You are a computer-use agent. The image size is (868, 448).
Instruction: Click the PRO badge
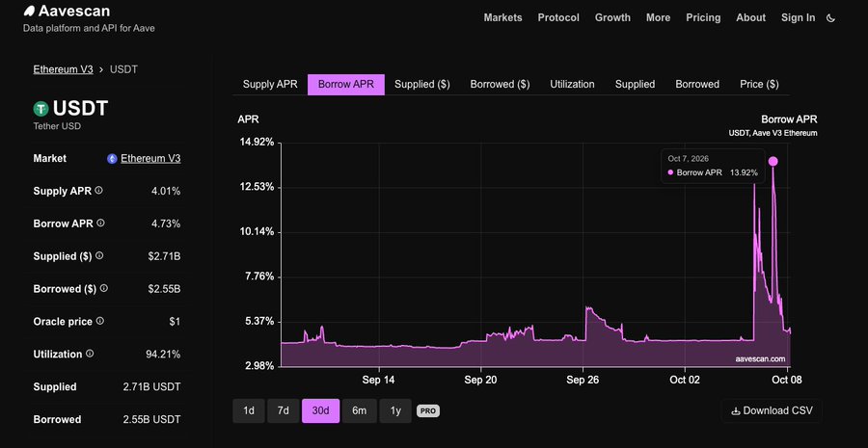428,411
